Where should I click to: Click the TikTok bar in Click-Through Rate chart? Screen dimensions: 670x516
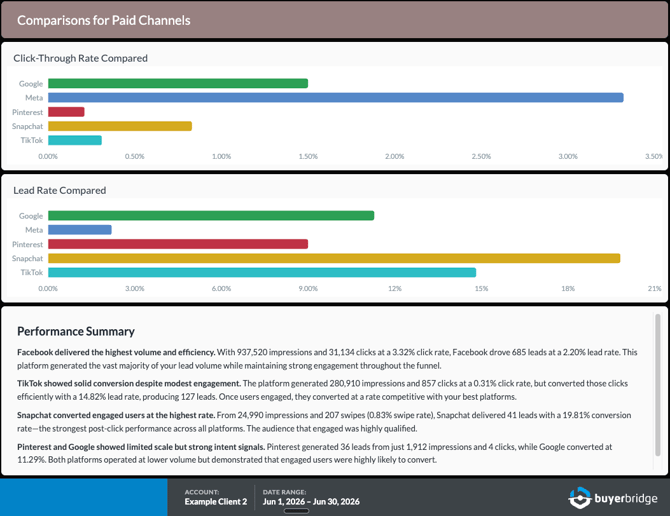coord(75,140)
